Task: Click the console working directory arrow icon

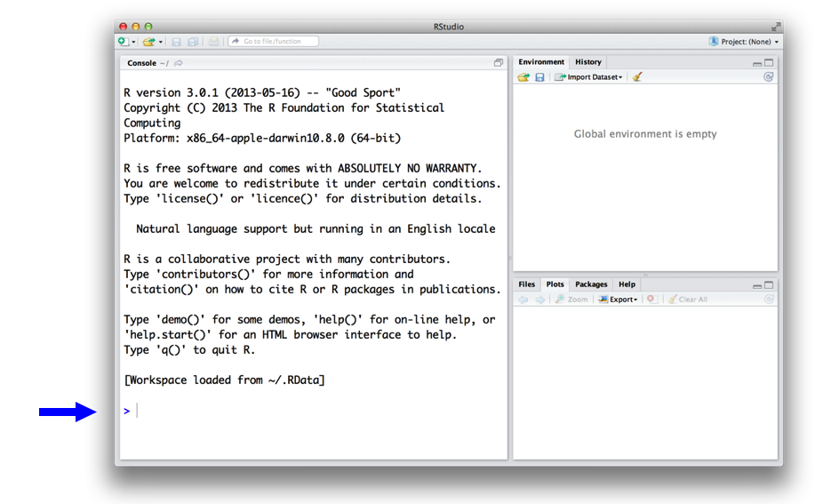Action: pyautogui.click(x=179, y=63)
